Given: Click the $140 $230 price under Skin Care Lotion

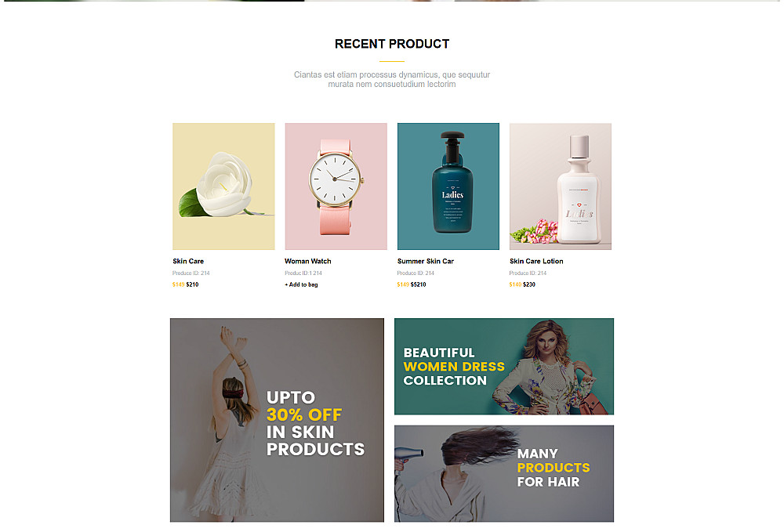Looking at the screenshot, I should point(522,284).
